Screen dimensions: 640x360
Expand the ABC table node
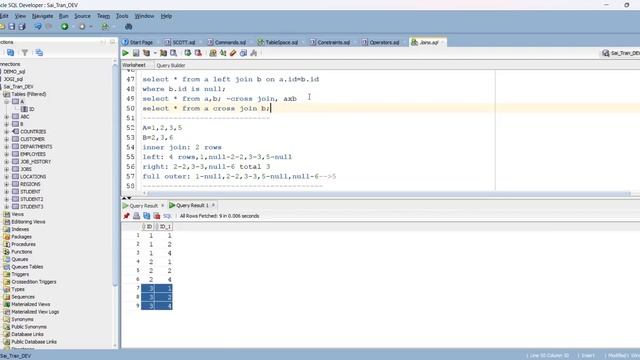pyautogui.click(x=7, y=117)
